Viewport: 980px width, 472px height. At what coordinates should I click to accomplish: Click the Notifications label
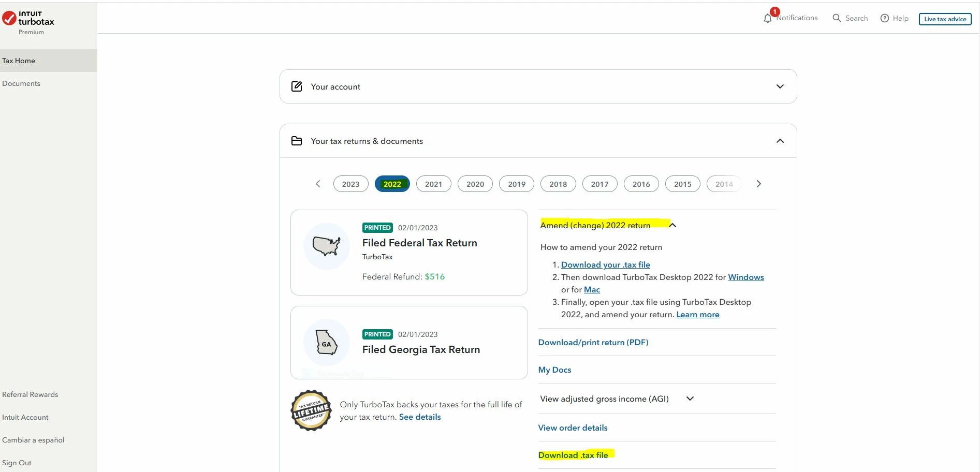coord(797,18)
